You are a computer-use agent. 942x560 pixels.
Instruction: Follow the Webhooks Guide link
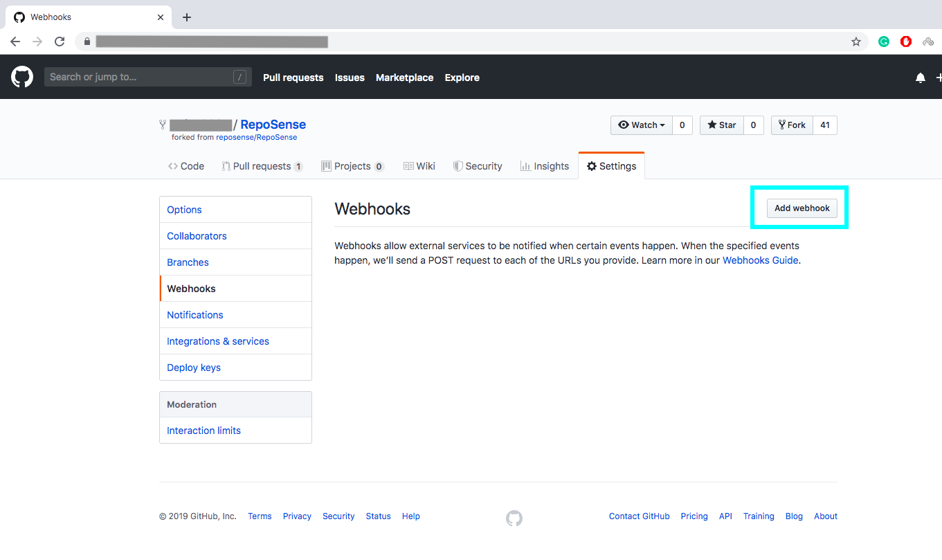[x=760, y=260]
